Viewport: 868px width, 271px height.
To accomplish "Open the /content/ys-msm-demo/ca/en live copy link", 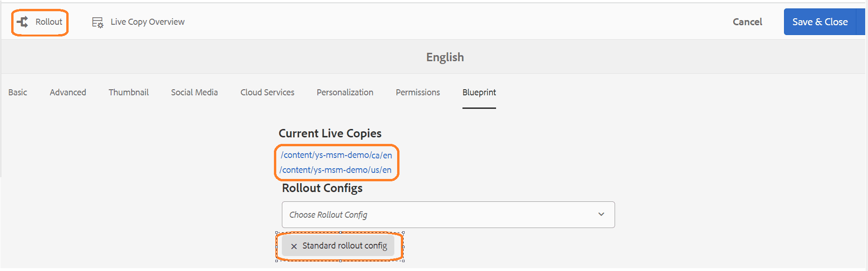I will point(336,155).
